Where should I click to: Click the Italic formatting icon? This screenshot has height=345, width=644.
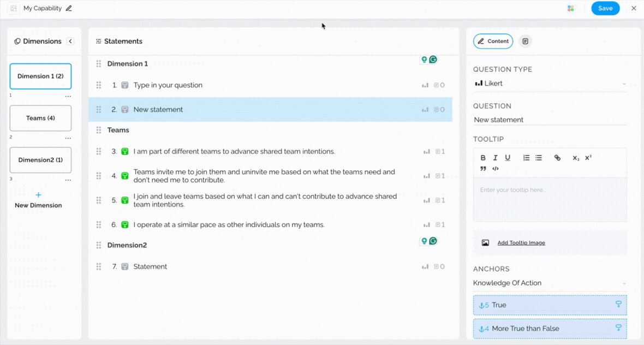pos(496,158)
